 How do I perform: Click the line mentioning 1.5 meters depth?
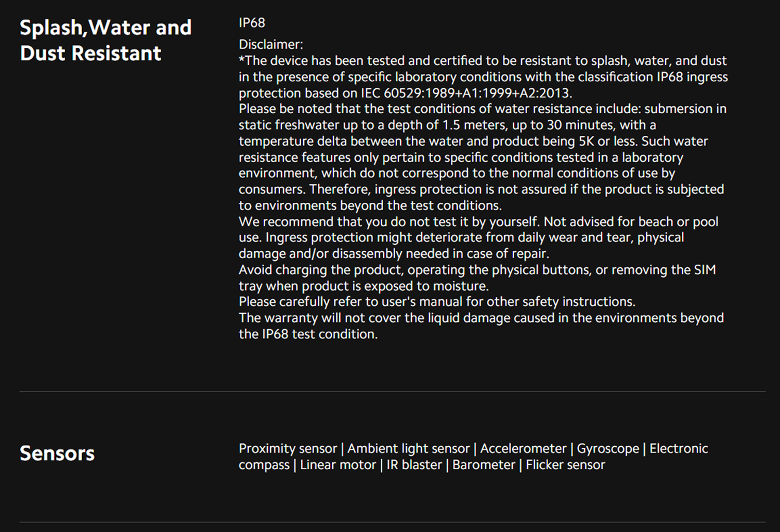(x=447, y=125)
